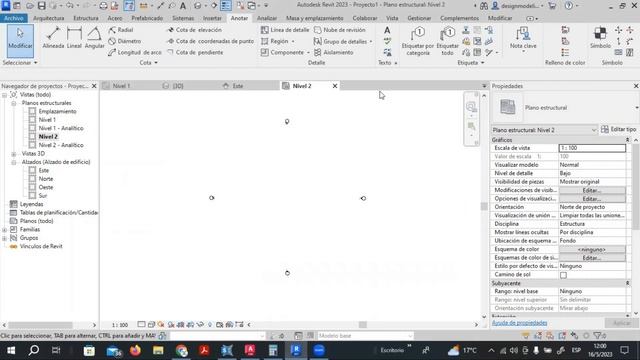Click Cota de elevación tool
The image size is (640, 360).
[194, 30]
